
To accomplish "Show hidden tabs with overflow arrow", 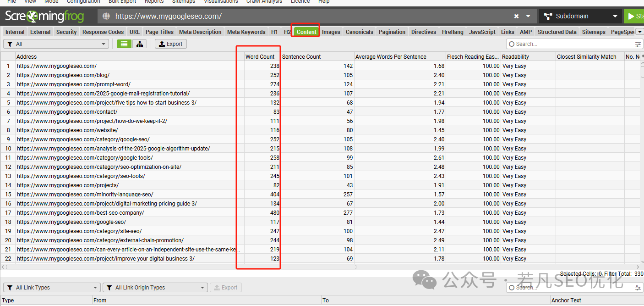I will tap(640, 32).
